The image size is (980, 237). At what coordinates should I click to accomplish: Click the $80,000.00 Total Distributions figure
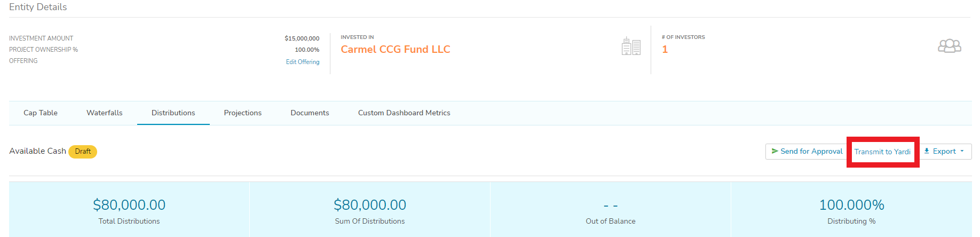pos(129,205)
